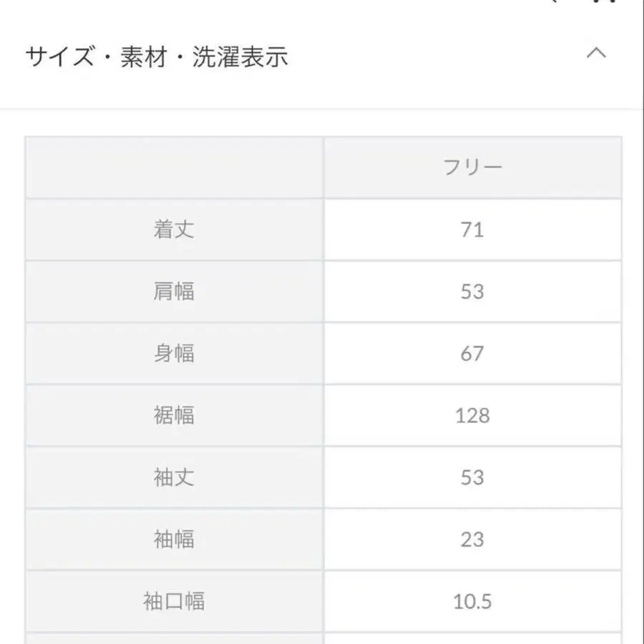The height and width of the screenshot is (644, 644).
Task: Click the 肩幅 row label
Action: pos(174,291)
